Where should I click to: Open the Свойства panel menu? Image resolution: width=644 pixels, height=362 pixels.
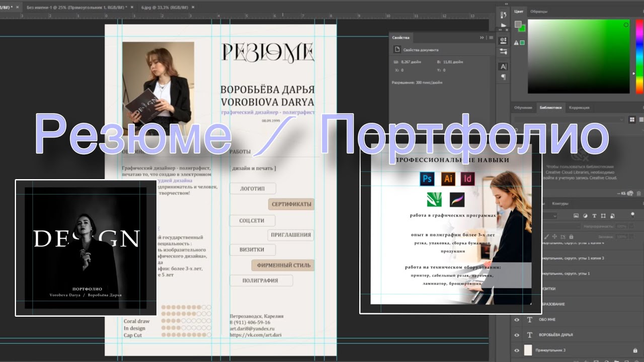tap(491, 38)
